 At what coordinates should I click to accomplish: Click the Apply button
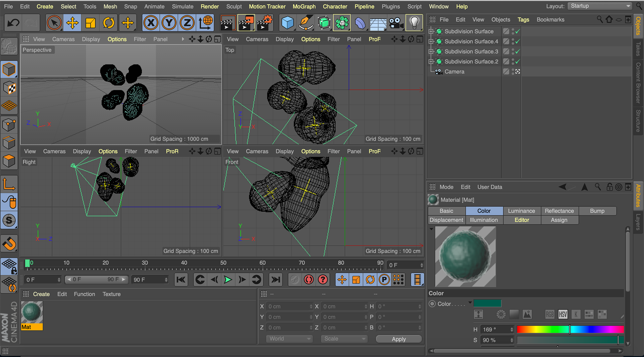click(398, 339)
